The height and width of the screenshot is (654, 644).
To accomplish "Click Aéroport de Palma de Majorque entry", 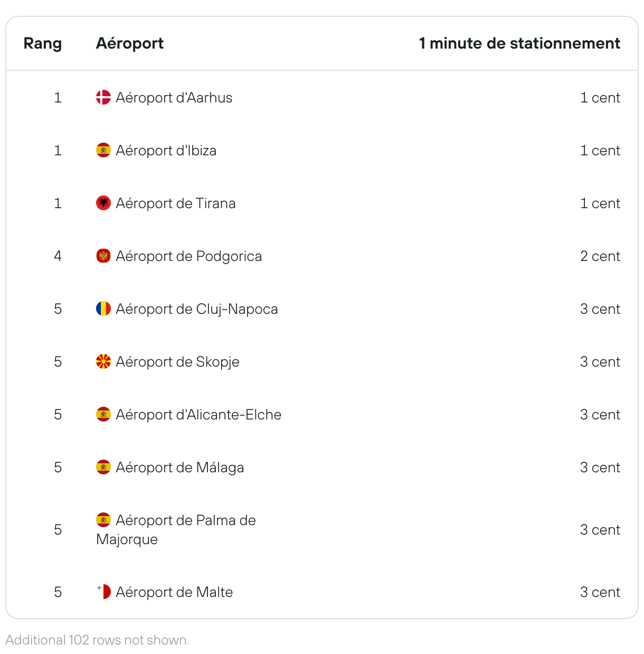I will tap(176, 529).
